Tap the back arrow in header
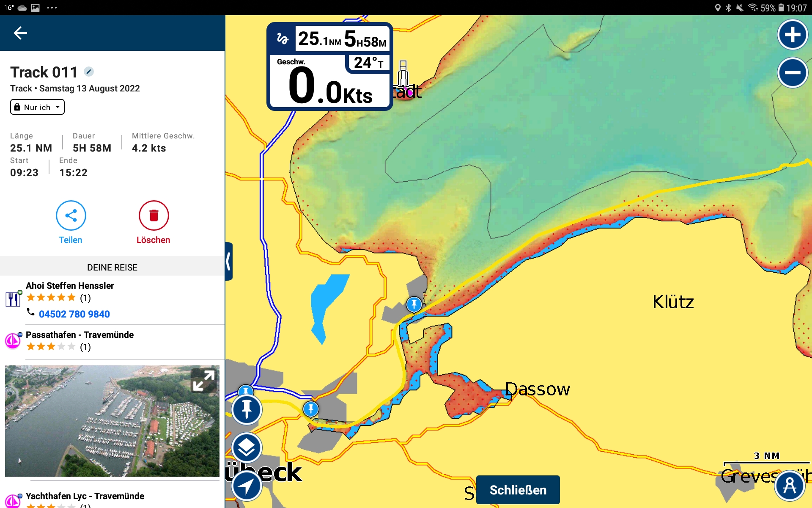Viewport: 812px width, 508px height. (20, 33)
